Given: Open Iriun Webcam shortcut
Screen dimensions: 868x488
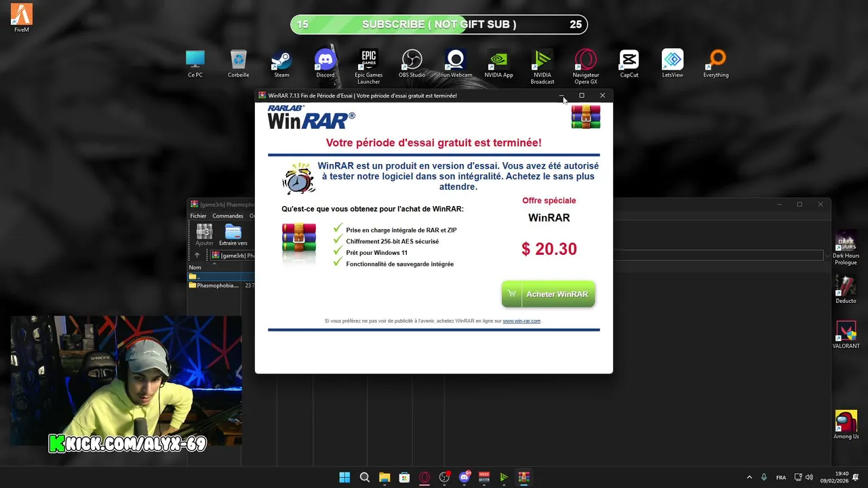Looking at the screenshot, I should click(456, 64).
